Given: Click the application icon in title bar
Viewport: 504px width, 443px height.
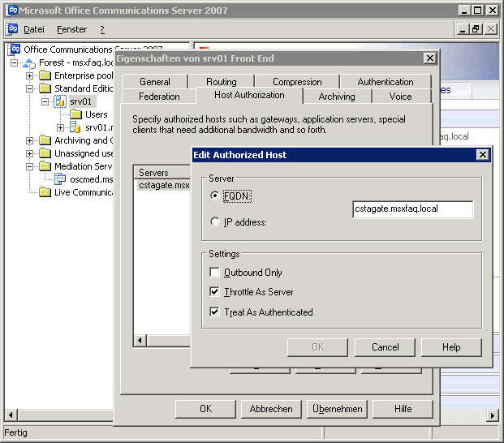Looking at the screenshot, I should coord(12,11).
